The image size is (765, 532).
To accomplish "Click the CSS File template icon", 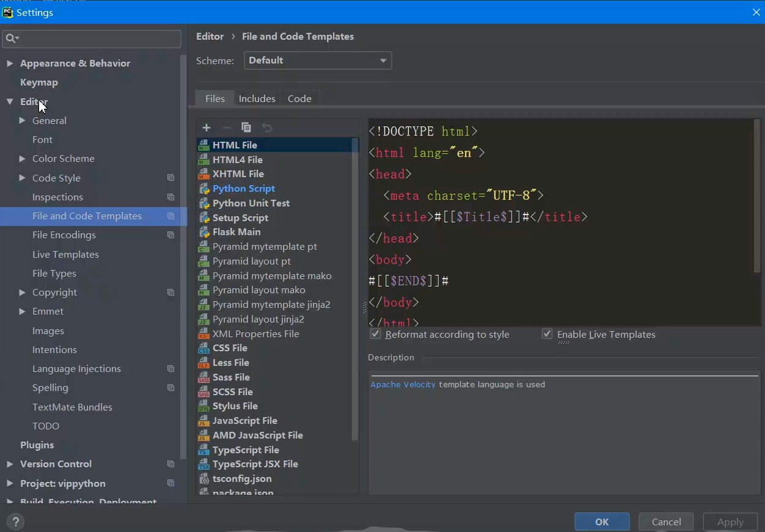I will tap(204, 348).
